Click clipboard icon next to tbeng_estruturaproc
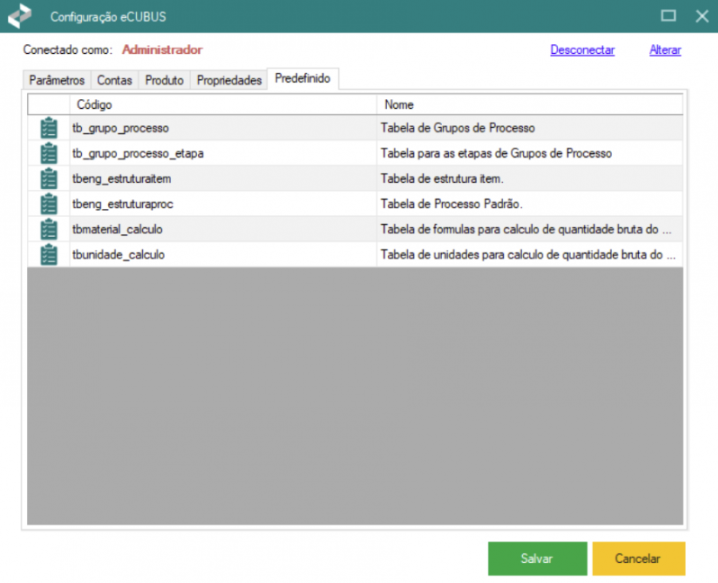 (49, 204)
